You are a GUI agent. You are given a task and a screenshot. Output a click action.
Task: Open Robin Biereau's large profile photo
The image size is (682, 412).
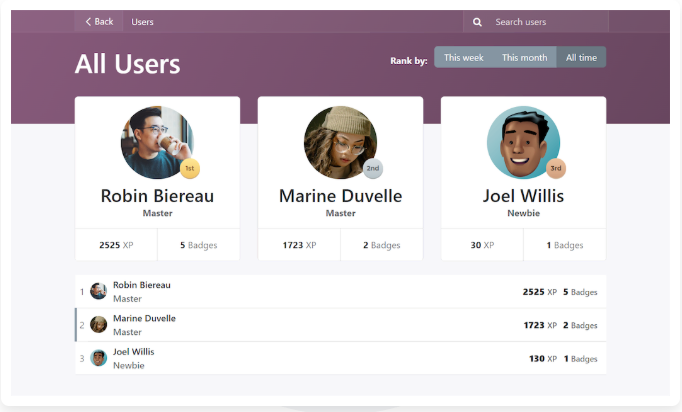[x=156, y=142]
